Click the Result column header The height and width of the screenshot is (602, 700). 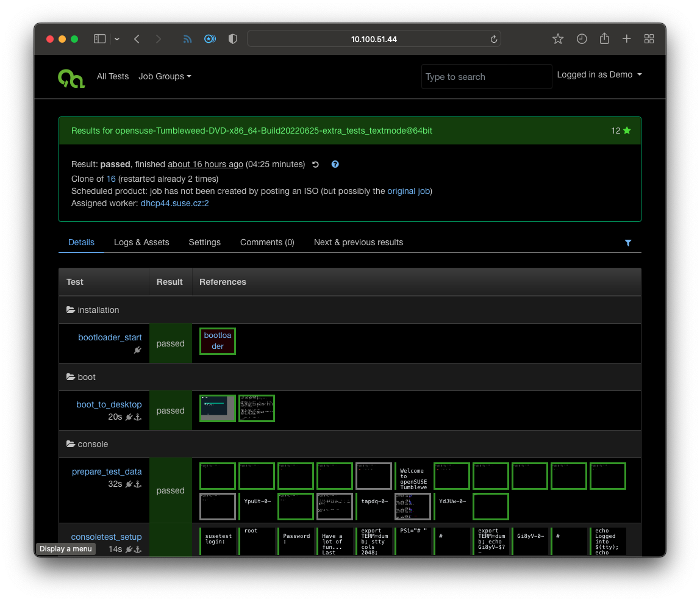[x=170, y=282]
